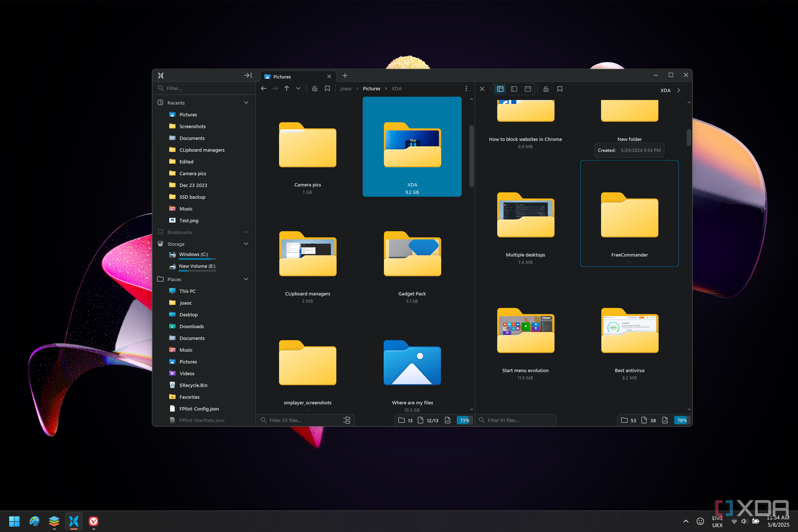Collapse the Recents section
The height and width of the screenshot is (532, 798).
click(x=246, y=103)
